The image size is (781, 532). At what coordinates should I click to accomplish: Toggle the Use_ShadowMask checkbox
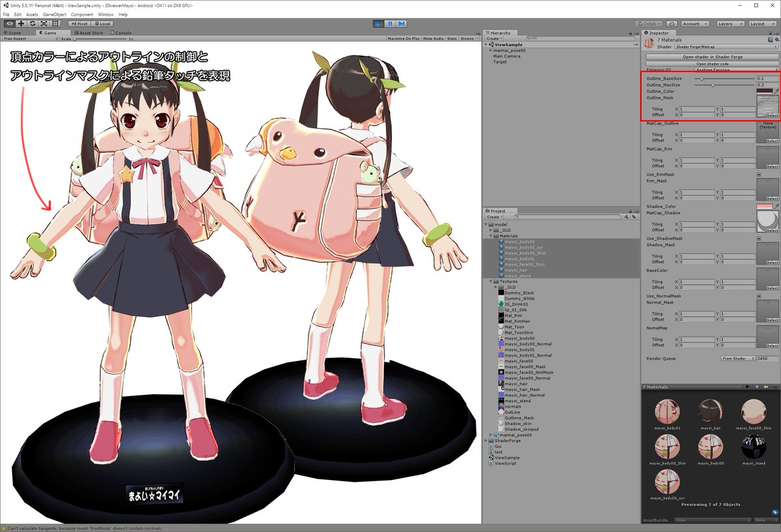(x=759, y=239)
